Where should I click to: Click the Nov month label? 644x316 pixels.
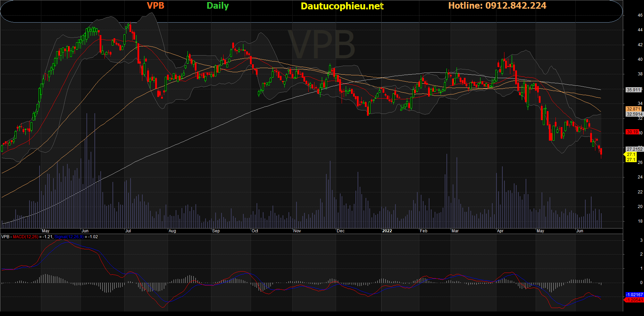297,231
